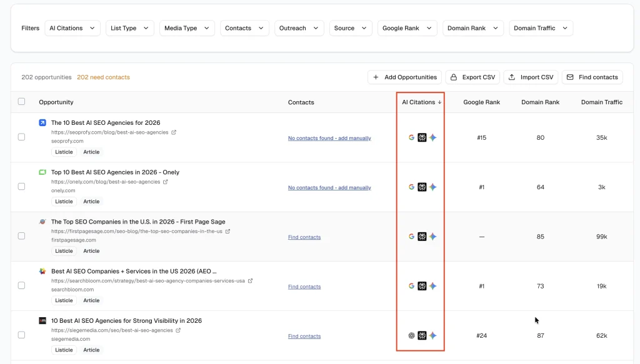Click the '99k' Domain Traffic value

[x=602, y=237]
